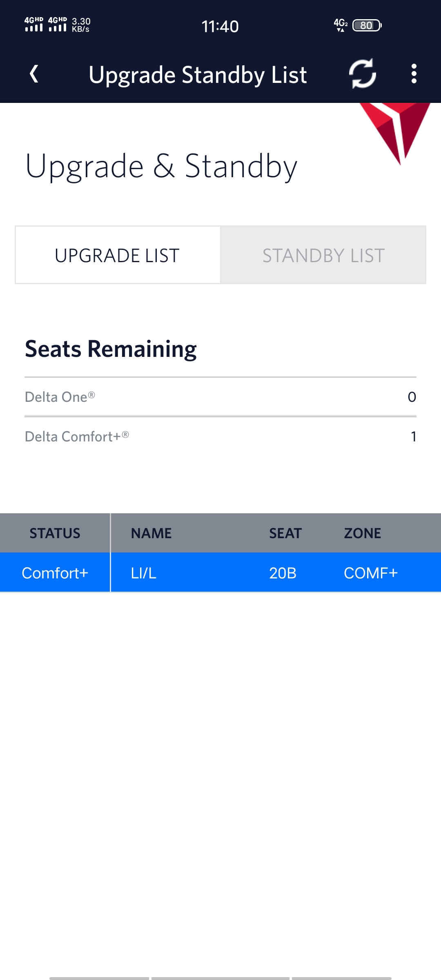This screenshot has width=441, height=980.
Task: Select the Comfort+ status cell
Action: pos(55,573)
